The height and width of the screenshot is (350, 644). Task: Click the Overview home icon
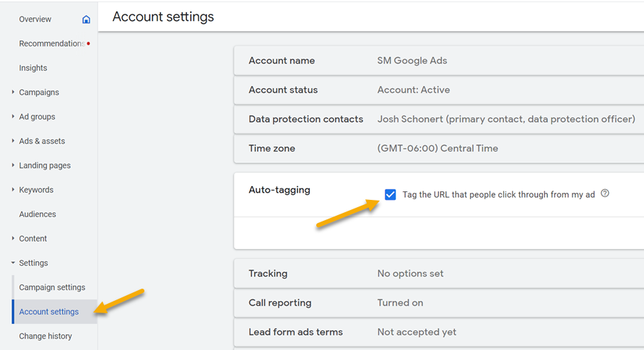click(87, 19)
